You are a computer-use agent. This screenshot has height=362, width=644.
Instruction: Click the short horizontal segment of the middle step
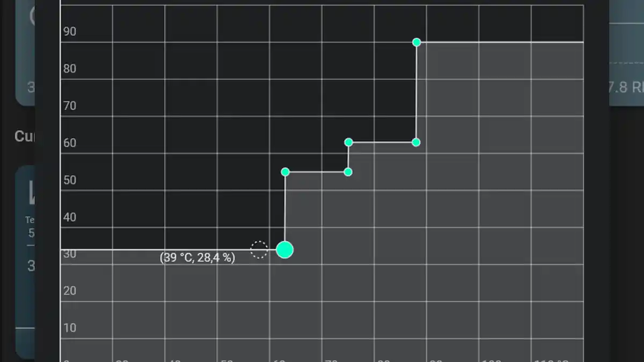(382, 142)
